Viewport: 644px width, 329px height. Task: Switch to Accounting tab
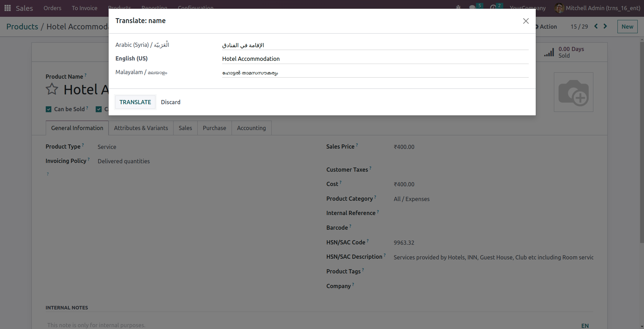pos(251,128)
